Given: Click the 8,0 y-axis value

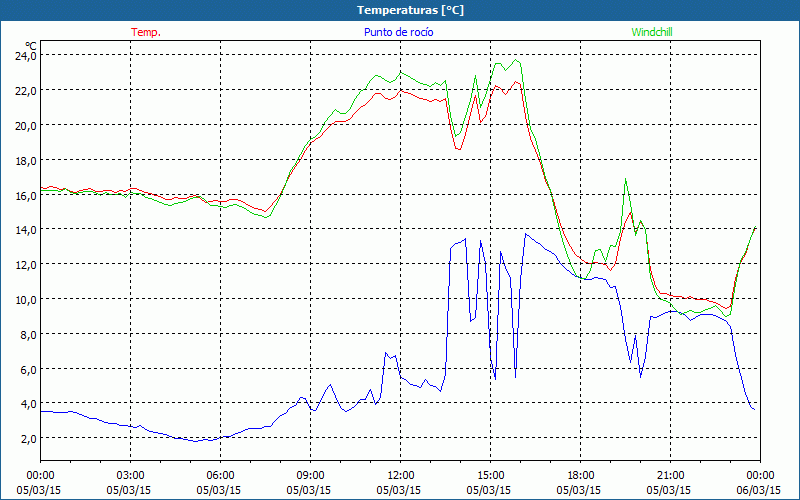Looking at the screenshot, I should [29, 335].
